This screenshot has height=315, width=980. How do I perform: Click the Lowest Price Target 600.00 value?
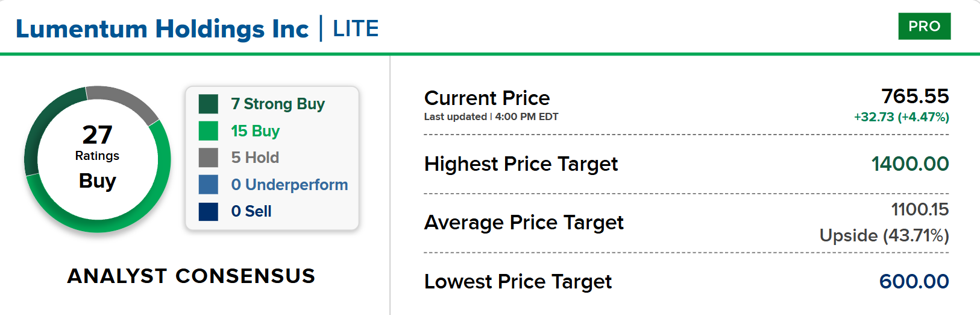[x=914, y=281]
